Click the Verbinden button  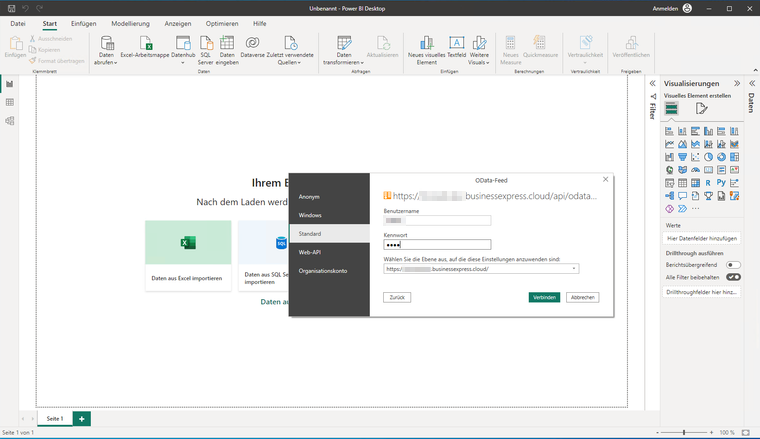click(544, 298)
